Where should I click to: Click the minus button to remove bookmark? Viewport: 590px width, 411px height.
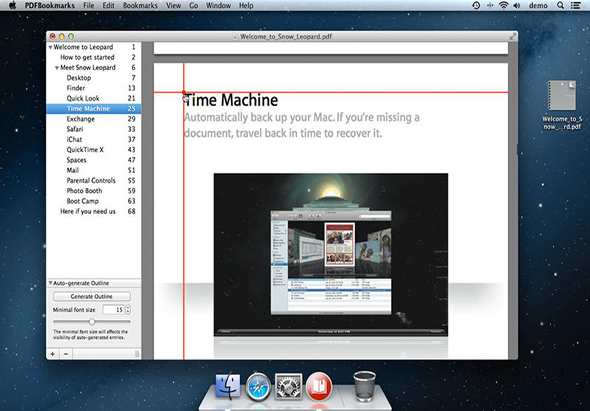click(x=66, y=354)
